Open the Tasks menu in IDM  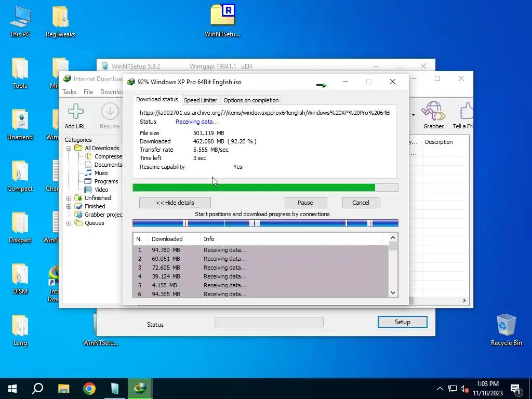69,92
